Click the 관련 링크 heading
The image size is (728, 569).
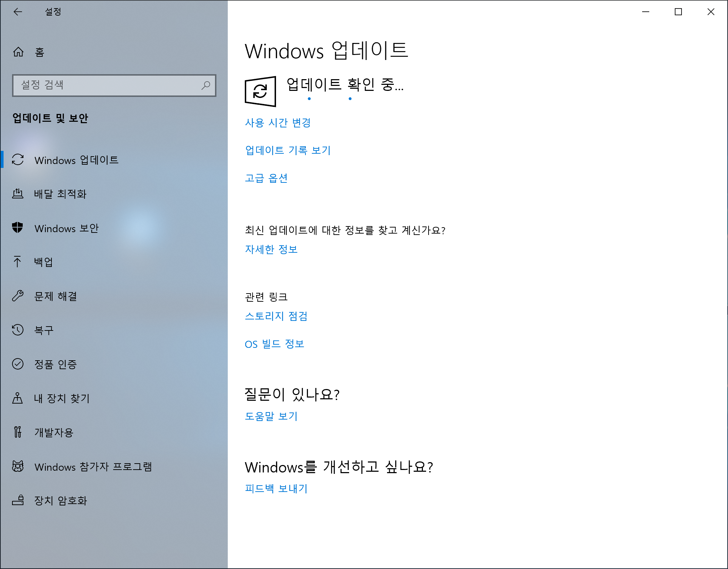pos(266,297)
